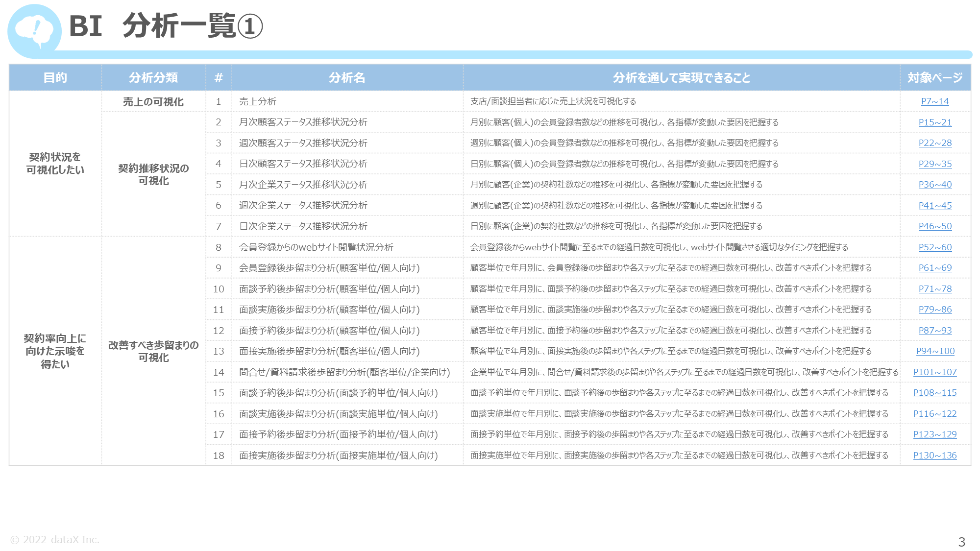Image resolution: width=980 pixels, height=551 pixels.
Task: Select 週次企業ステータス推移状況分析 cell
Action: (347, 206)
